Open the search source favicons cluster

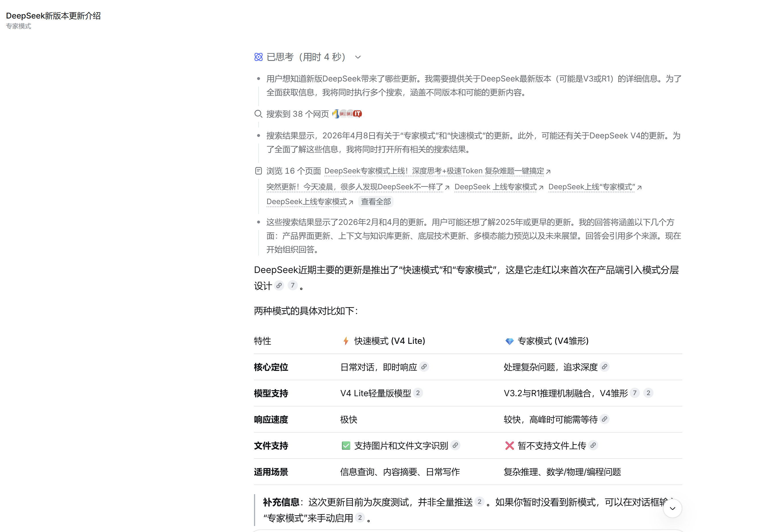pyautogui.click(x=347, y=114)
